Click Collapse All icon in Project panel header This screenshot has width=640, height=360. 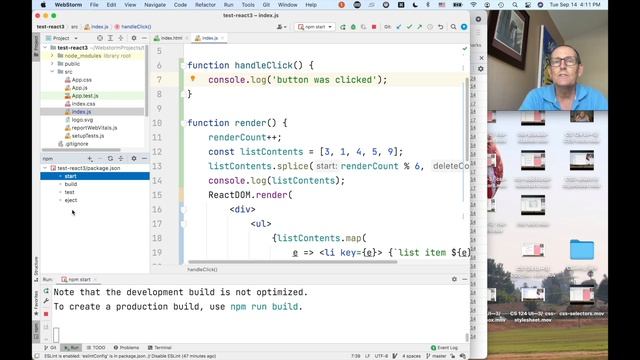click(x=121, y=38)
